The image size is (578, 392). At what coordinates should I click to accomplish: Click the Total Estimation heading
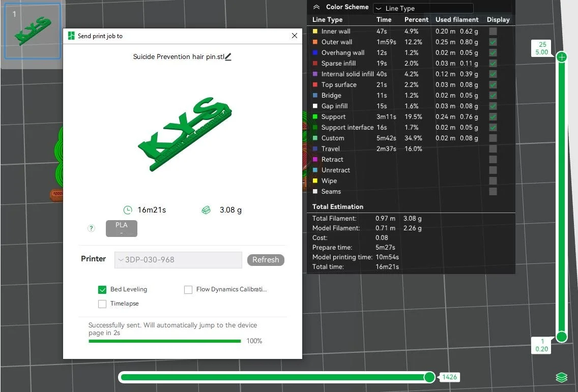pyautogui.click(x=338, y=207)
